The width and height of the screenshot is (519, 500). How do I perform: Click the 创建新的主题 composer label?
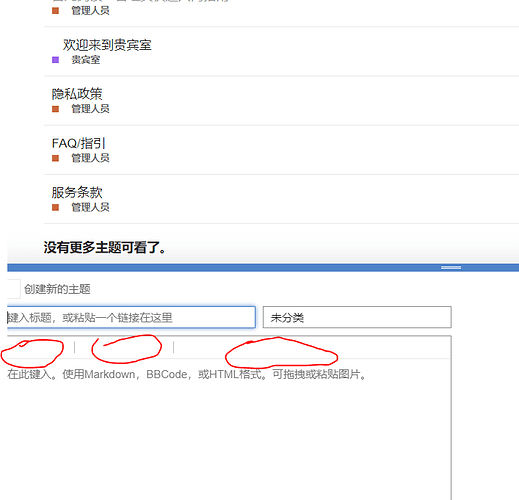click(57, 289)
